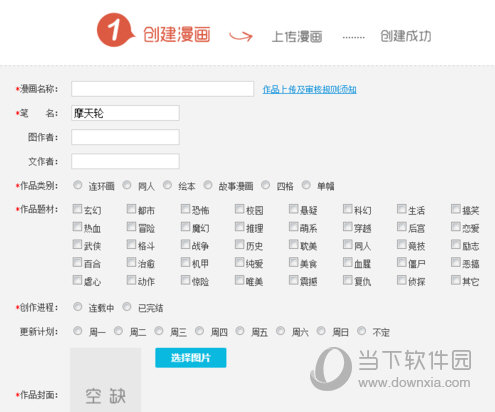Enable the 穿越 checkbox
495x412 pixels.
(x=348, y=227)
